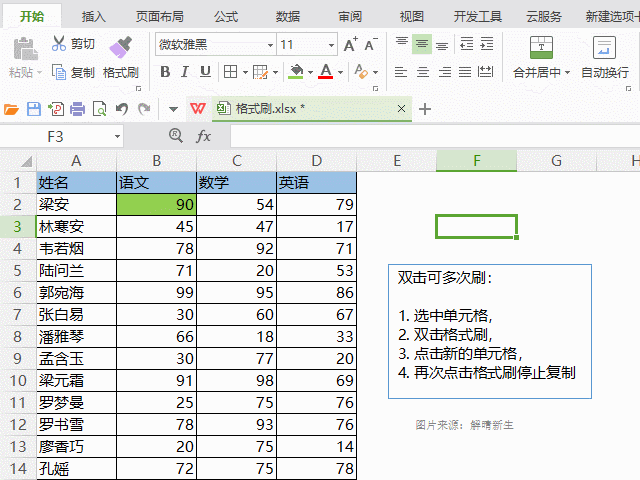Click the WPS home W icon
This screenshot has height=480, width=640.
pos(198,109)
